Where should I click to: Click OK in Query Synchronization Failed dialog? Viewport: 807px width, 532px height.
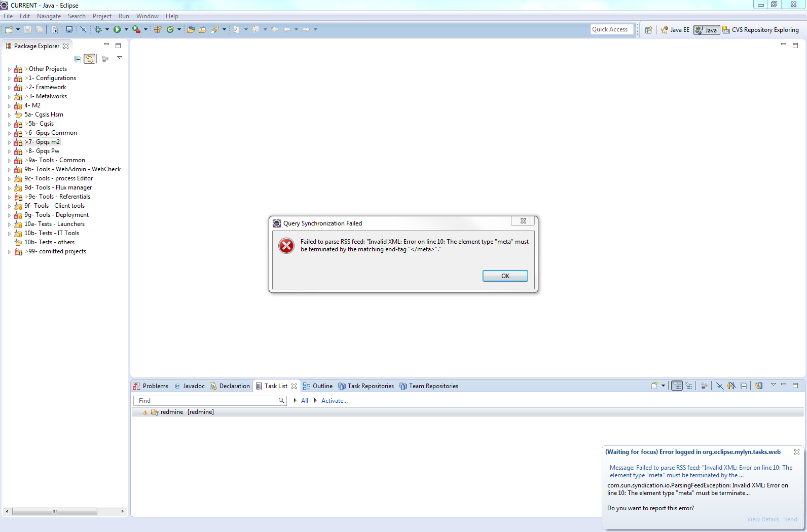click(505, 276)
